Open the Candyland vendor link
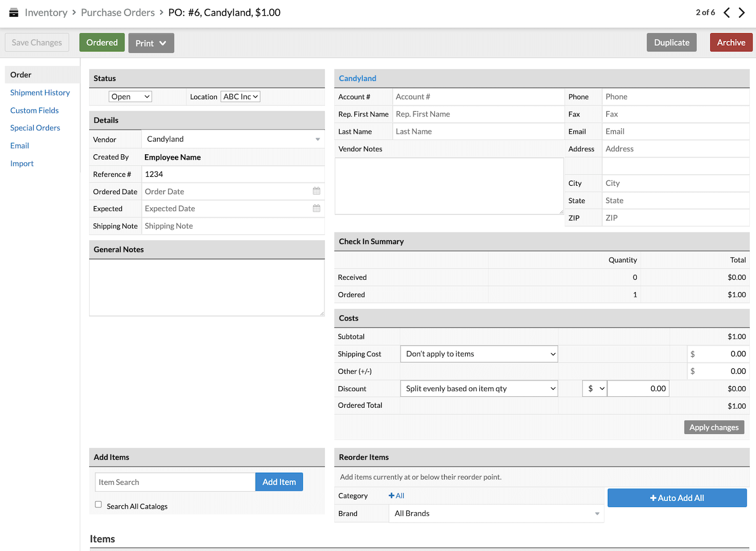756x551 pixels. coord(358,78)
